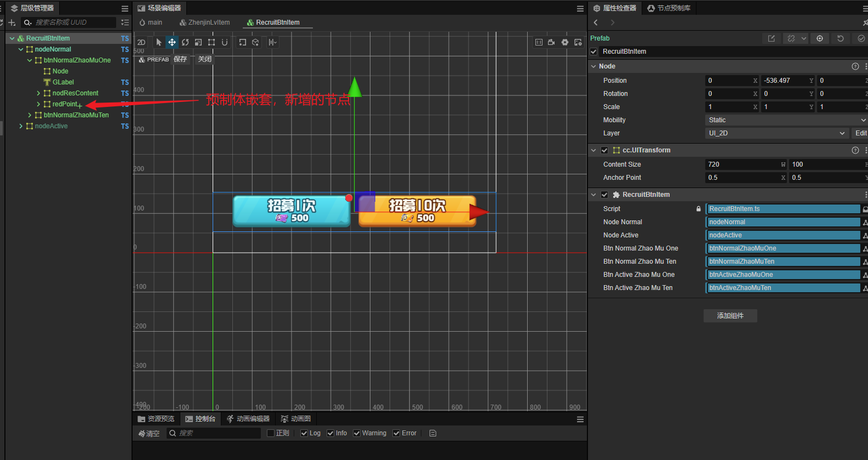Locate prefab asset with target icon
Image resolution: width=868 pixels, height=460 pixels.
[820, 38]
